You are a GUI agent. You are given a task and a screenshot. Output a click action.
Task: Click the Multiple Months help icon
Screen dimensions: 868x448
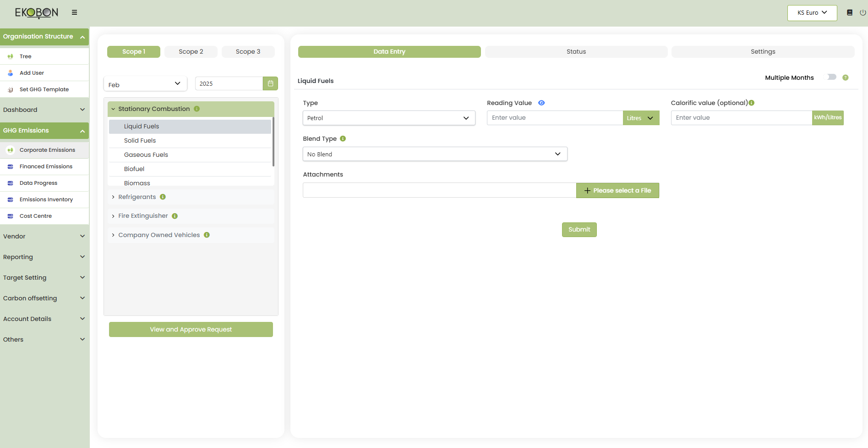pyautogui.click(x=846, y=77)
